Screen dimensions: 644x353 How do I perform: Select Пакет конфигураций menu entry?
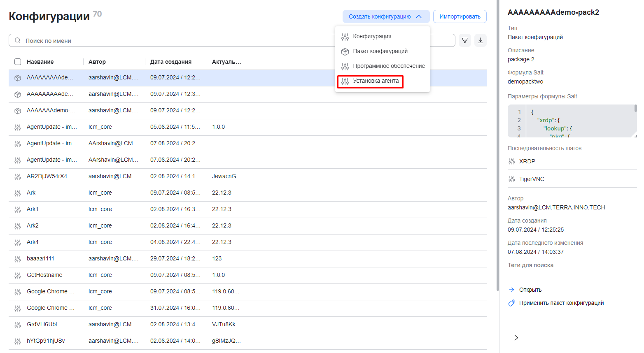[x=380, y=51]
